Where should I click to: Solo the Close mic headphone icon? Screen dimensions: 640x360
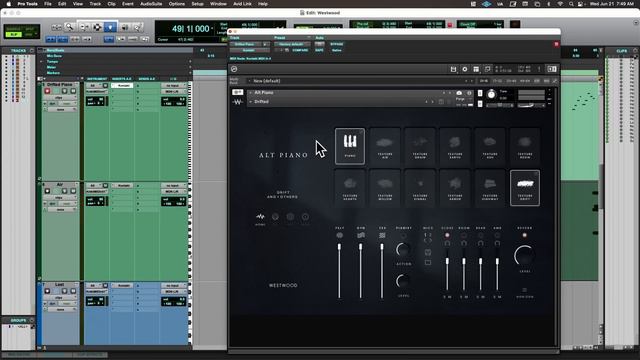pyautogui.click(x=447, y=243)
